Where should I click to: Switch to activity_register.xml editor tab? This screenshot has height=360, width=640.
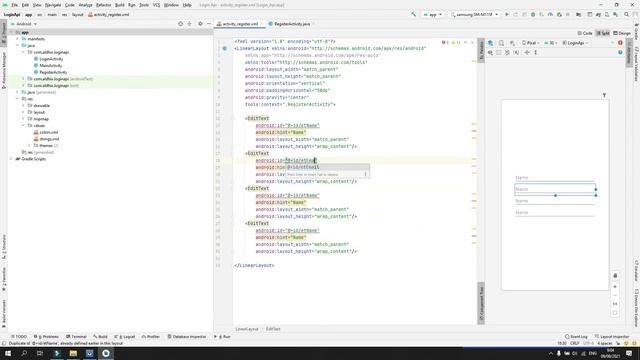click(240, 24)
